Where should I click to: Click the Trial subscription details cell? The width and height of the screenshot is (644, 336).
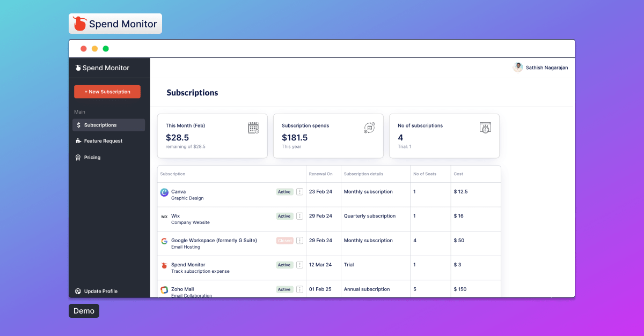pos(349,265)
